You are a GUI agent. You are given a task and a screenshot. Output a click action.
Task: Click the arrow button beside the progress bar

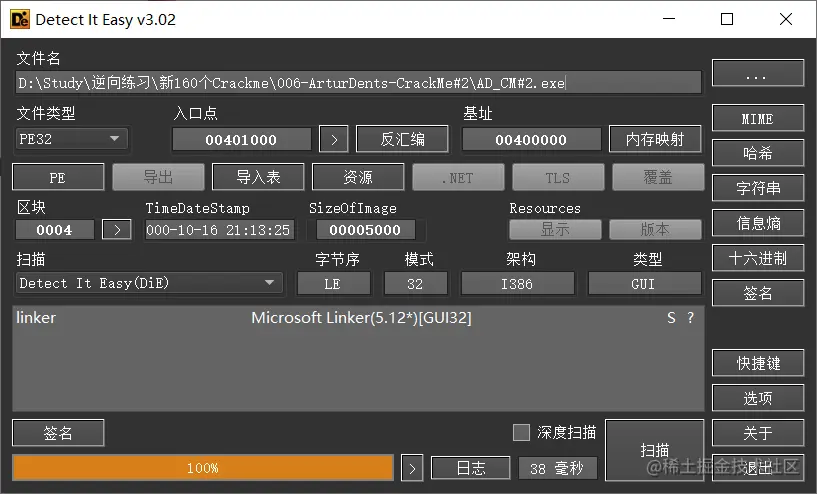pyautogui.click(x=412, y=468)
